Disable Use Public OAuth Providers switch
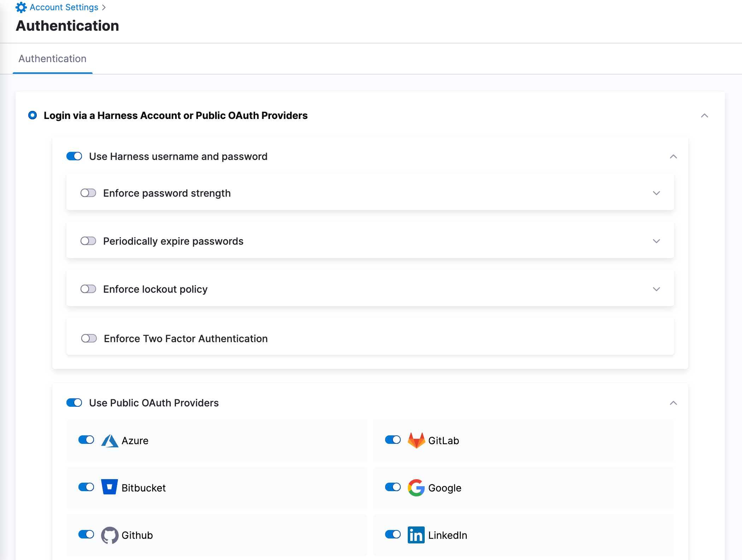Viewport: 742px width, 560px height. pyautogui.click(x=74, y=403)
